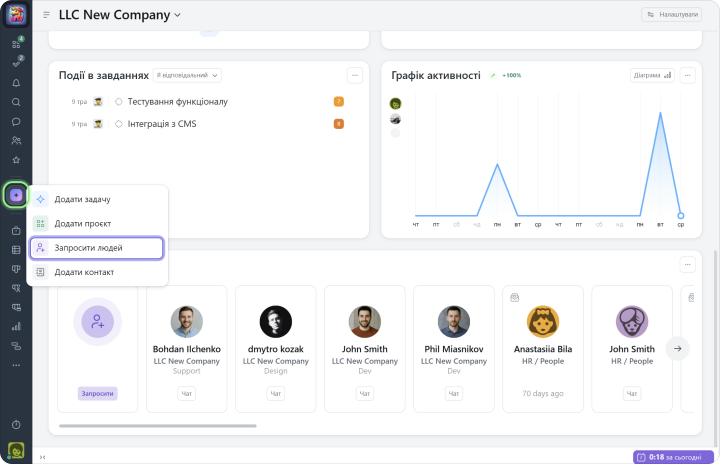Viewport: 720px width, 464px height.
Task: Expand the LLC New Company dropdown
Action: point(177,15)
